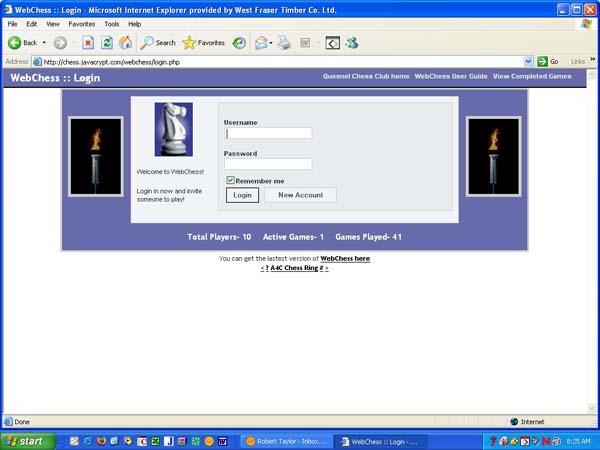
Task: Click the next '>' chess ring link
Action: [x=326, y=268]
